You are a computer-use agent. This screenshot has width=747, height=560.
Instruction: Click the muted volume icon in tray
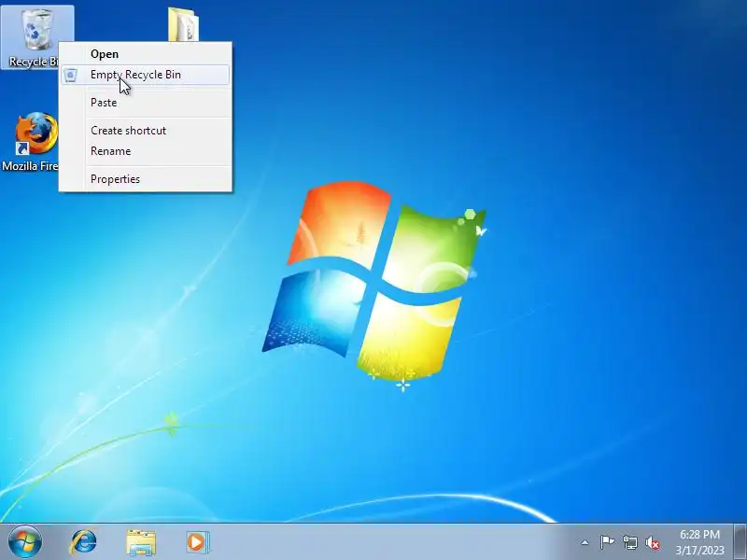click(653, 543)
